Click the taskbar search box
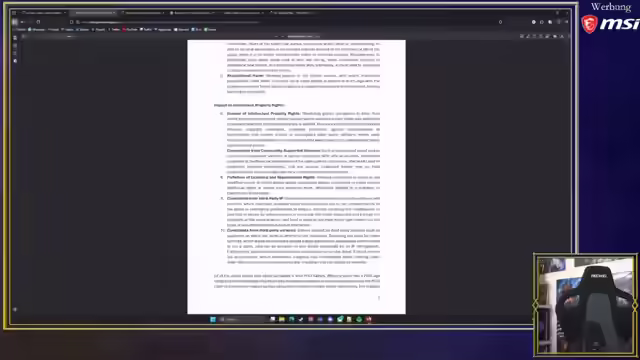This screenshot has height=360, width=640. pos(242,319)
